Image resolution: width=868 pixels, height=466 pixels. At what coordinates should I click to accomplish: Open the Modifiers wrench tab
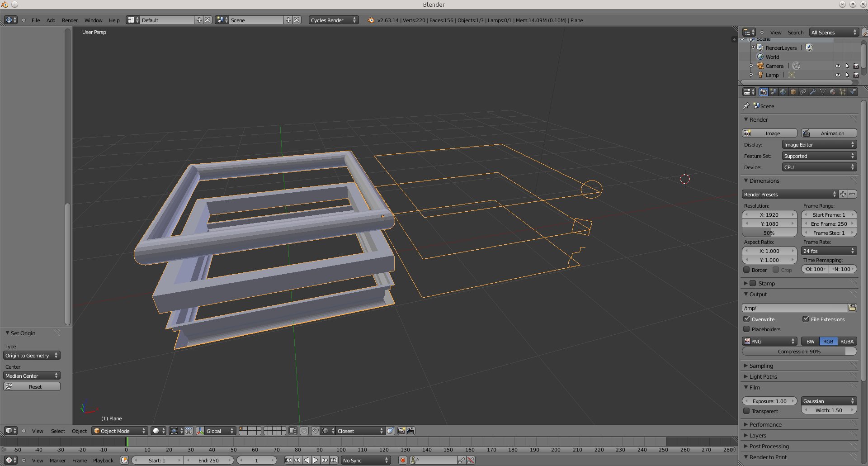[813, 92]
